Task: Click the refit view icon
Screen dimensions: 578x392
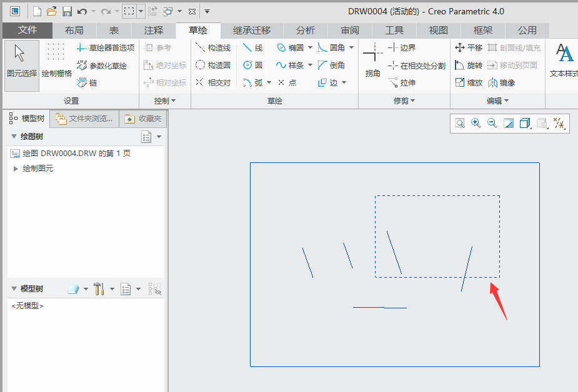Action: pos(460,124)
